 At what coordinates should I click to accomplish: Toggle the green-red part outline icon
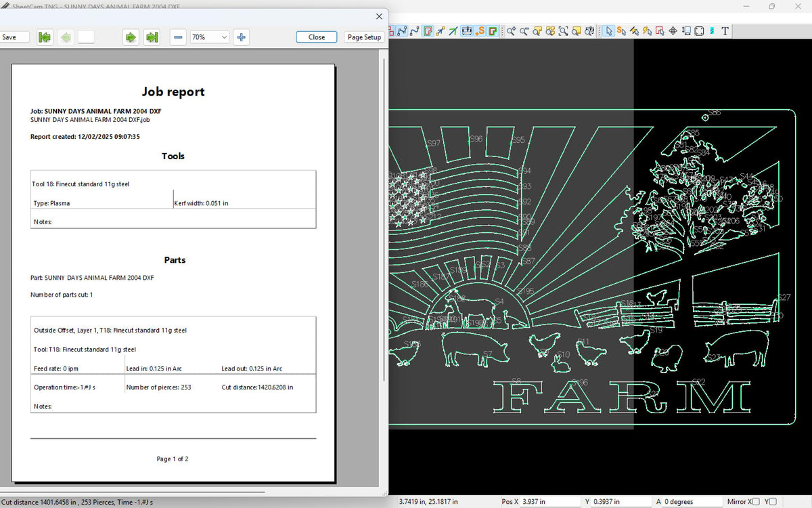point(493,31)
